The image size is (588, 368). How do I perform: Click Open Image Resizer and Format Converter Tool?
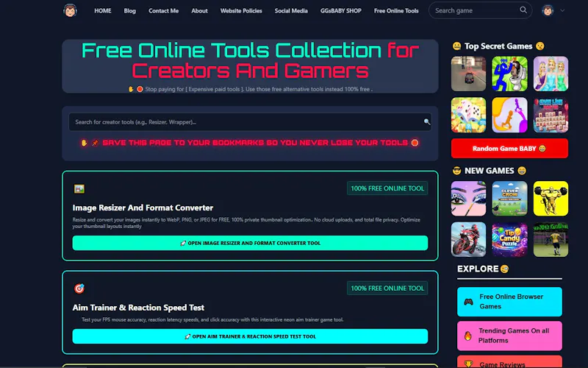click(x=250, y=243)
